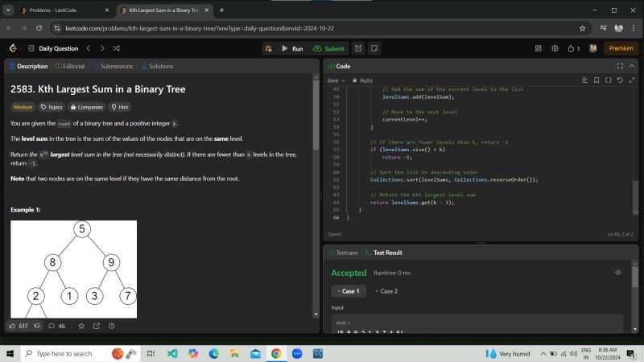Open File Explorer from taskbar
Image resolution: width=644 pixels, height=362 pixels.
point(234,353)
